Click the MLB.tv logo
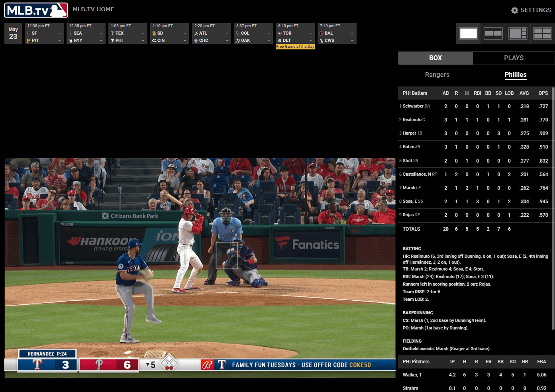Image resolution: width=555 pixels, height=392 pixels. click(36, 10)
